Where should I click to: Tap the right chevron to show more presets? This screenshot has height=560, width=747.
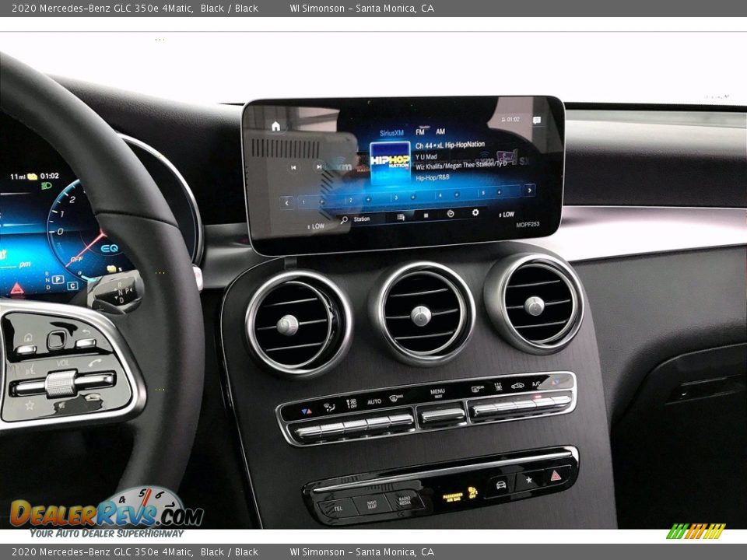pyautogui.click(x=528, y=189)
